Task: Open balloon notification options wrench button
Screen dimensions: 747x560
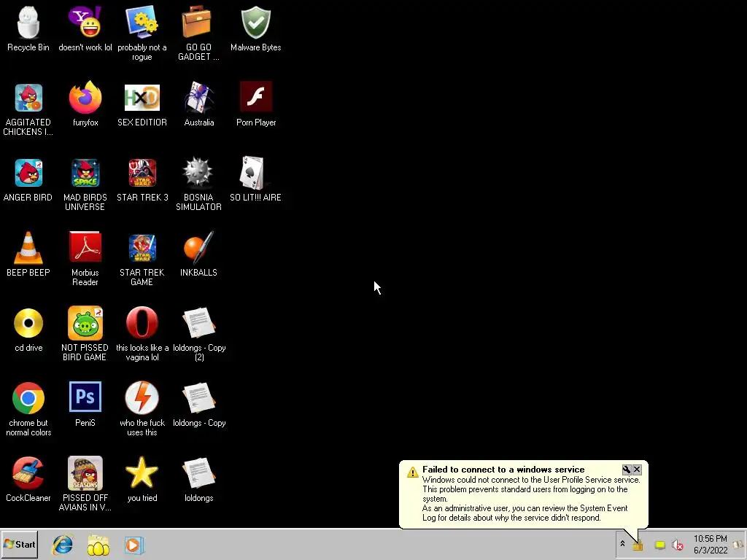Action: [627, 470]
